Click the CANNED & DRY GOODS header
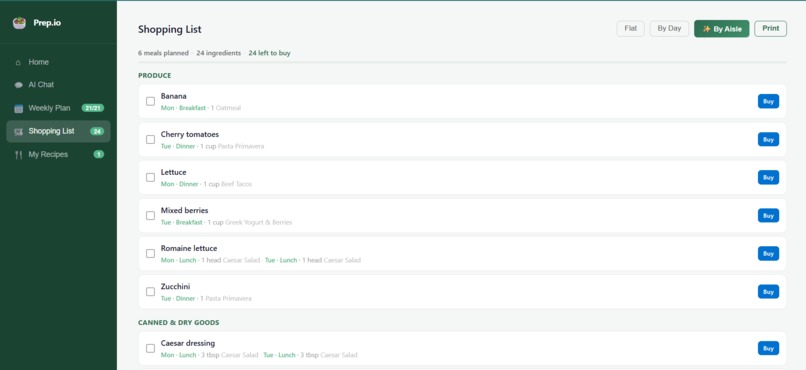Image resolution: width=806 pixels, height=370 pixels. pos(179,323)
